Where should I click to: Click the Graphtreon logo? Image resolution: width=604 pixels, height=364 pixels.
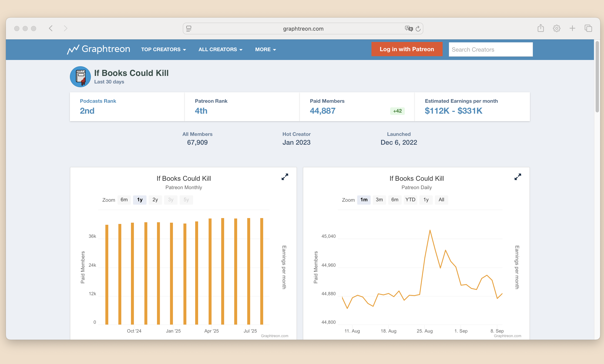tap(99, 49)
